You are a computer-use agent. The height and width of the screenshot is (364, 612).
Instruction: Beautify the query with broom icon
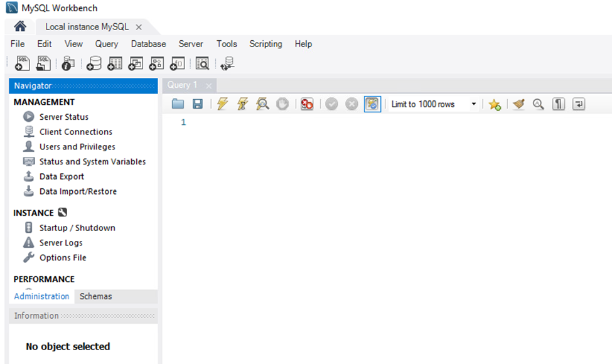click(x=518, y=104)
